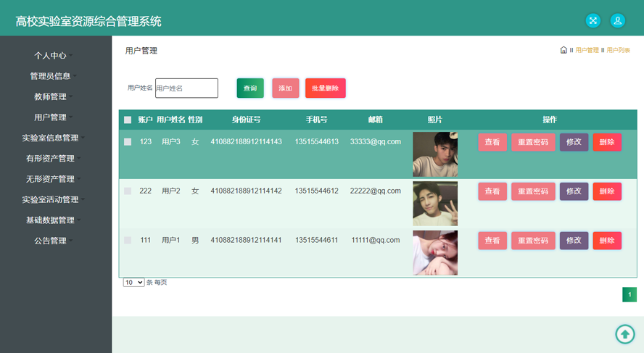Toggle the select-all checkbox in table header
This screenshot has height=353, width=644.
coord(128,120)
